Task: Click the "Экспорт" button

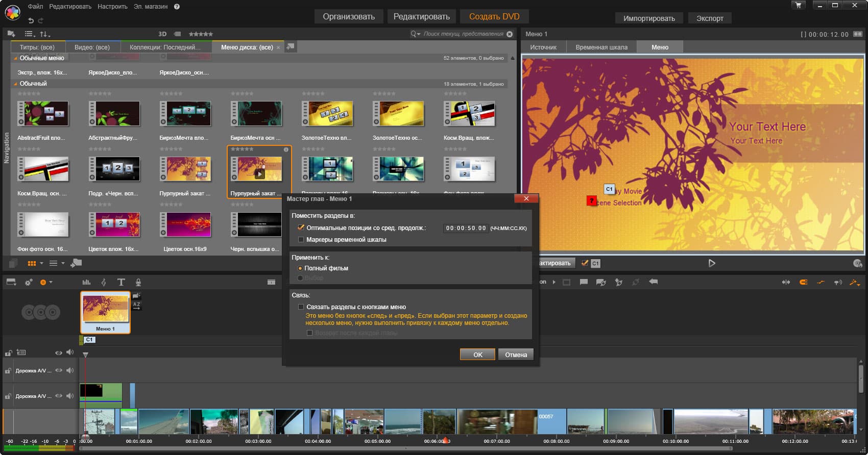Action: (710, 18)
